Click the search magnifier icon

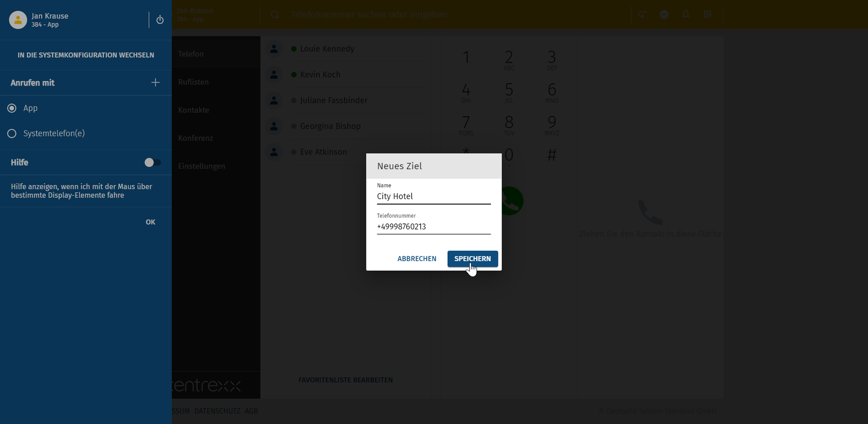[275, 15]
